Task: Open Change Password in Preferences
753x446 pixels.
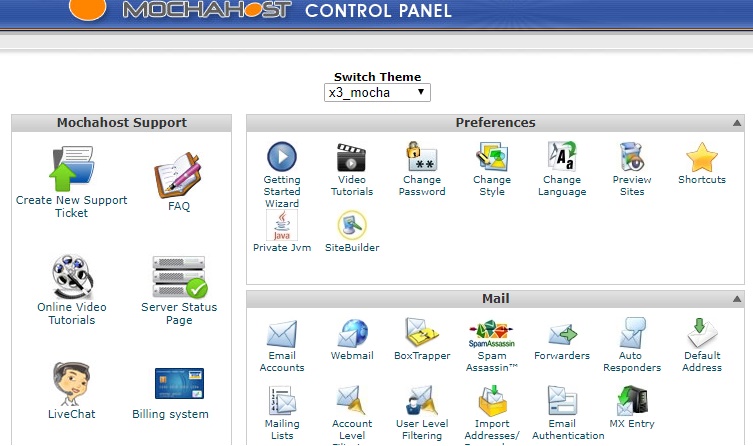Action: [x=421, y=158]
